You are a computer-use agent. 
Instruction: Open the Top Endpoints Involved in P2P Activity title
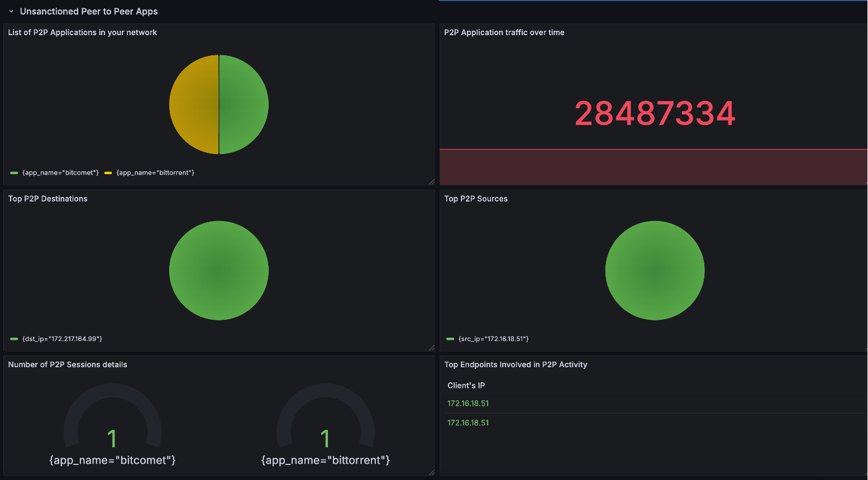point(516,364)
